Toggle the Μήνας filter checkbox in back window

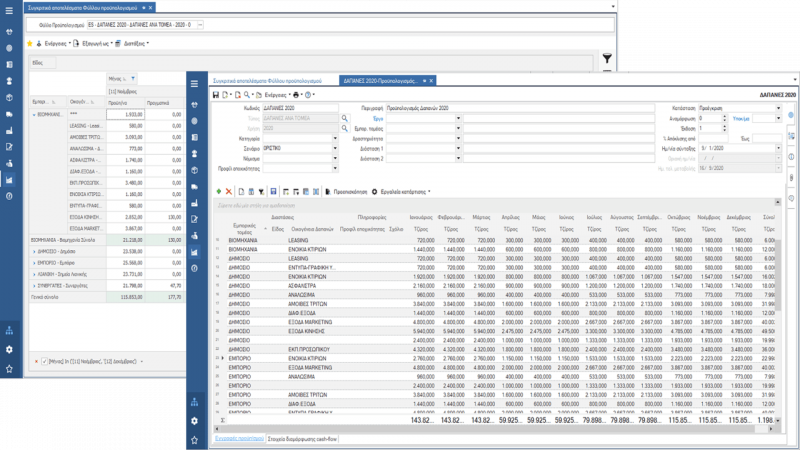click(x=44, y=361)
